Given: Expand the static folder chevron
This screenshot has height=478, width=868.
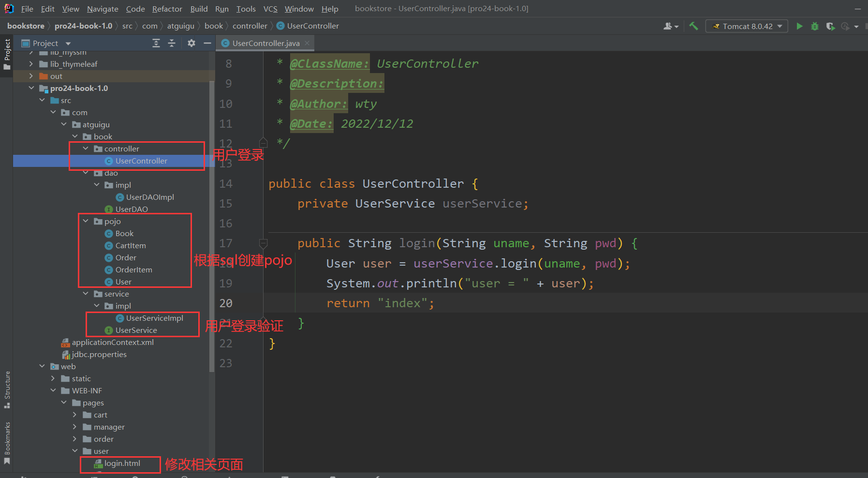Looking at the screenshot, I should point(53,378).
